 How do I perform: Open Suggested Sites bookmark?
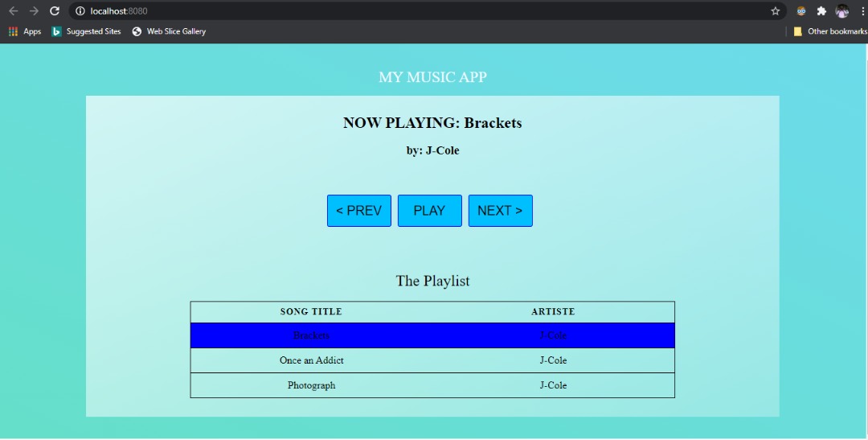[x=86, y=31]
